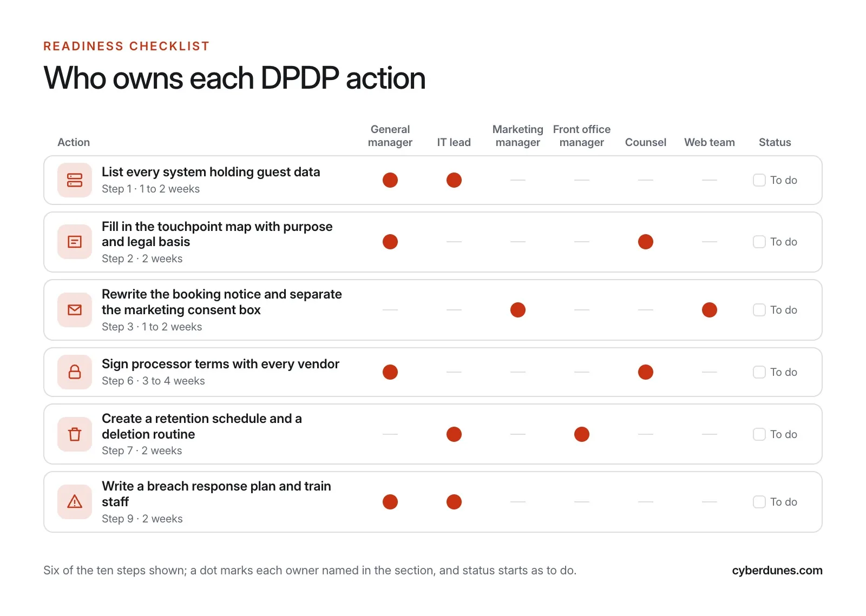Click the Counsel dot for Sign processor terms
866x616 pixels.
[x=646, y=372]
